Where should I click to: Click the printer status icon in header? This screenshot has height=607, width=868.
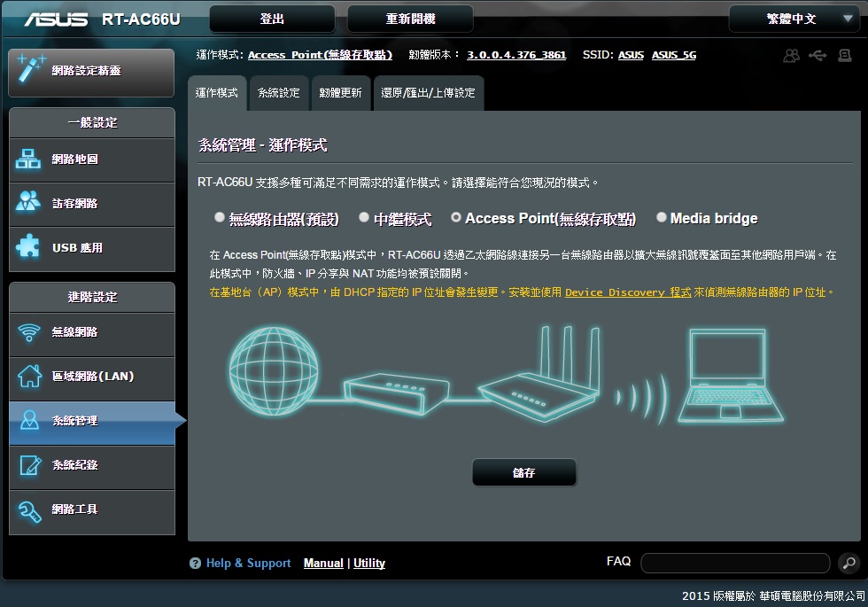pyautogui.click(x=845, y=55)
